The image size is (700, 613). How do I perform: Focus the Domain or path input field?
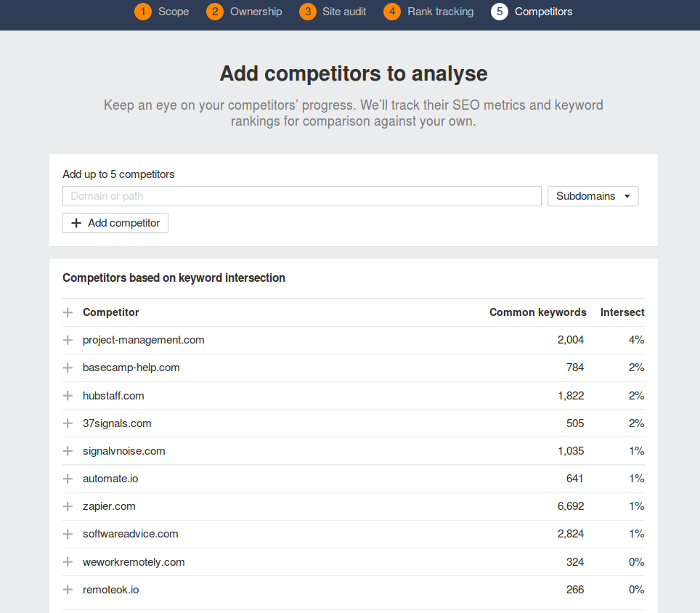click(301, 196)
